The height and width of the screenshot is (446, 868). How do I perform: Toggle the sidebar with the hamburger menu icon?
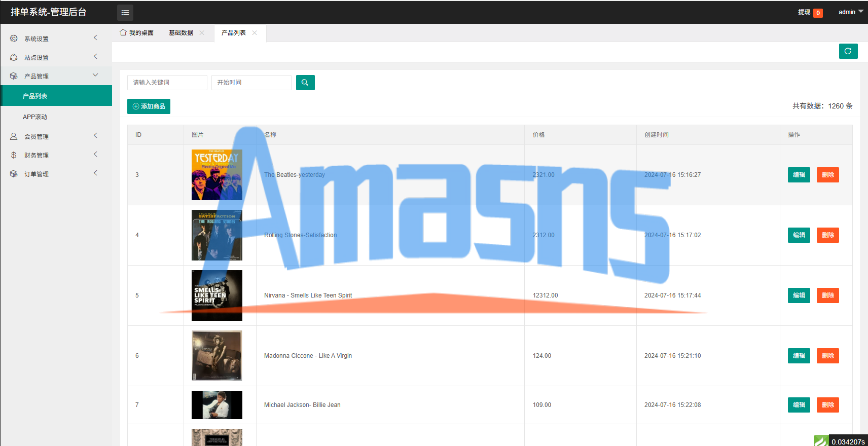click(125, 12)
